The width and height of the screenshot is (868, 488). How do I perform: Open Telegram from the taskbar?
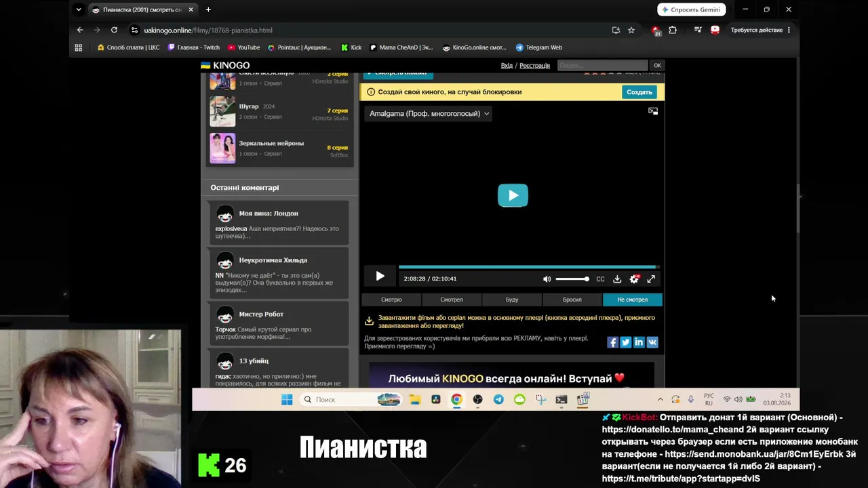point(498,399)
